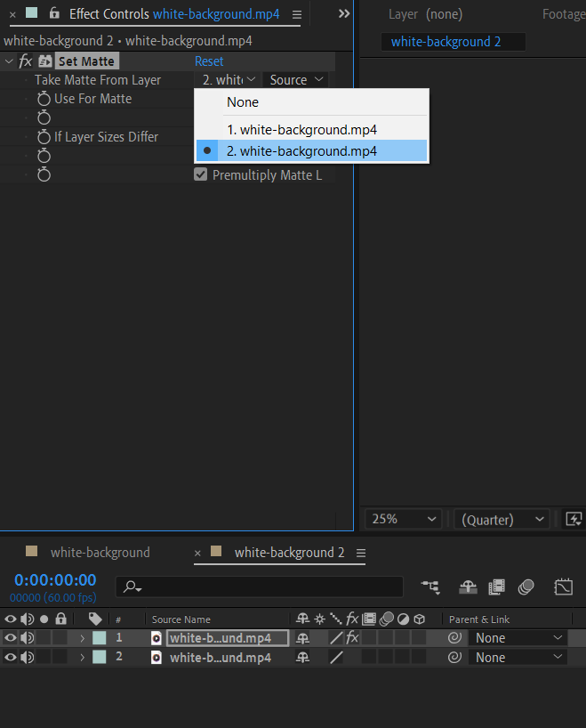Screen dimensions: 586x728
Task: Click the Source Name column header
Action: 181,619
